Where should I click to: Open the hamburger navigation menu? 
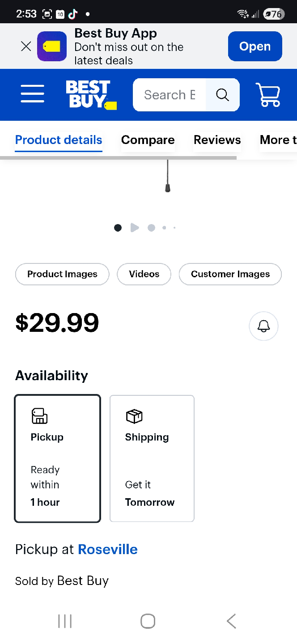point(32,94)
